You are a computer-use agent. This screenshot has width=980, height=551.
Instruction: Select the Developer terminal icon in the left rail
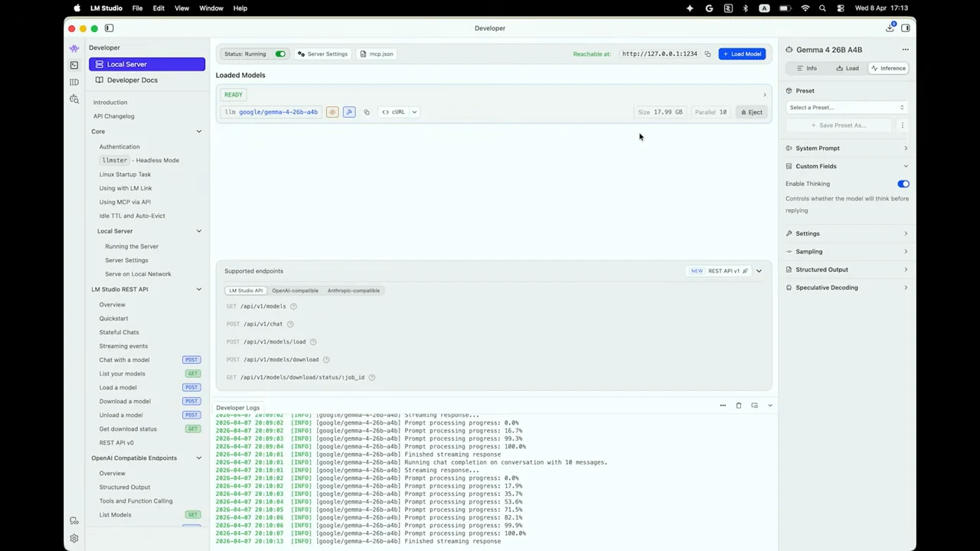click(x=74, y=65)
